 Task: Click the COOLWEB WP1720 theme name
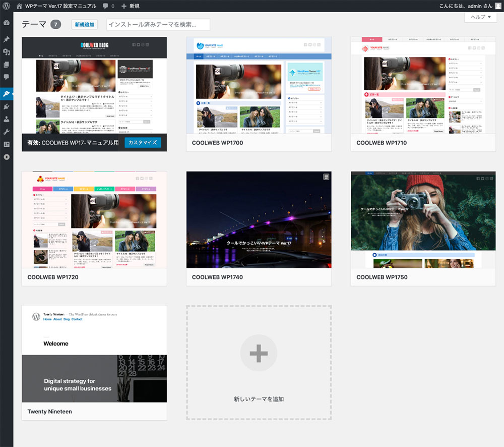tap(53, 277)
